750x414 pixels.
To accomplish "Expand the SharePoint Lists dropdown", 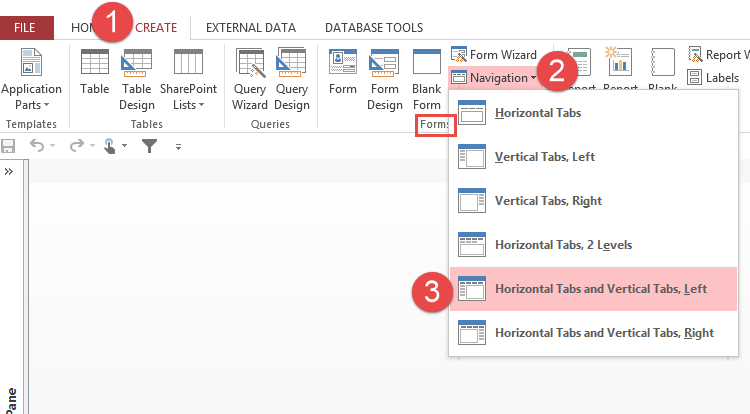I will [x=188, y=80].
